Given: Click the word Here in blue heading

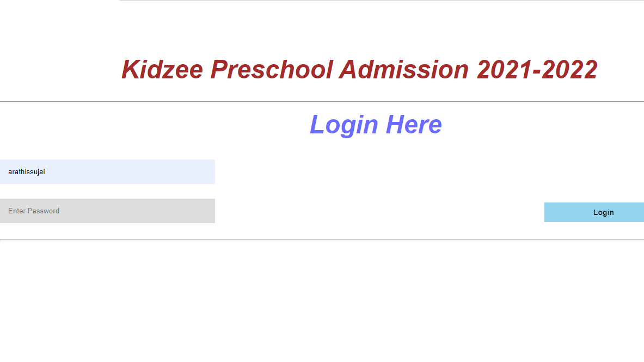Looking at the screenshot, I should coord(414,125).
